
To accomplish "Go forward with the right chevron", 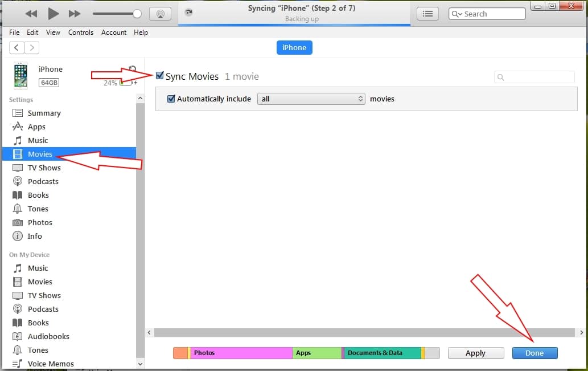I will coord(32,48).
